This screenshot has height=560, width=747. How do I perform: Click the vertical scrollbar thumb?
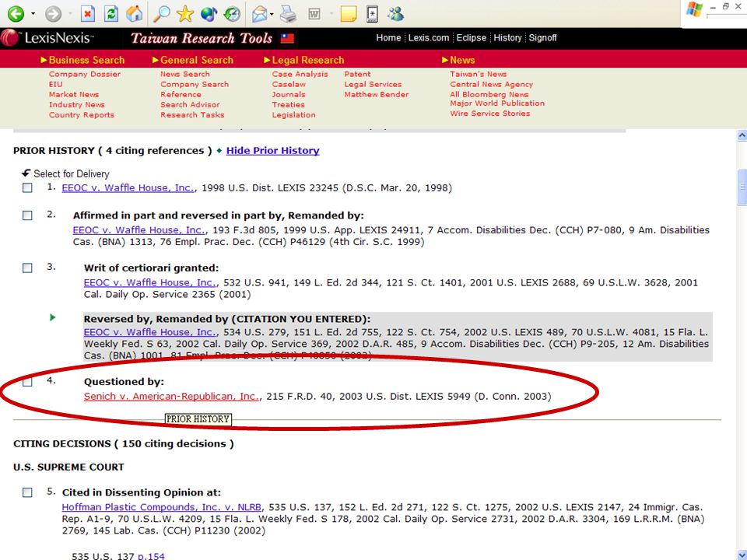click(x=742, y=187)
